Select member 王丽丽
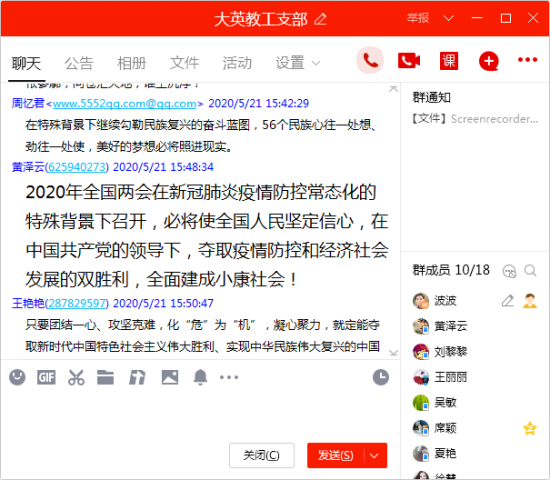 coord(475,377)
